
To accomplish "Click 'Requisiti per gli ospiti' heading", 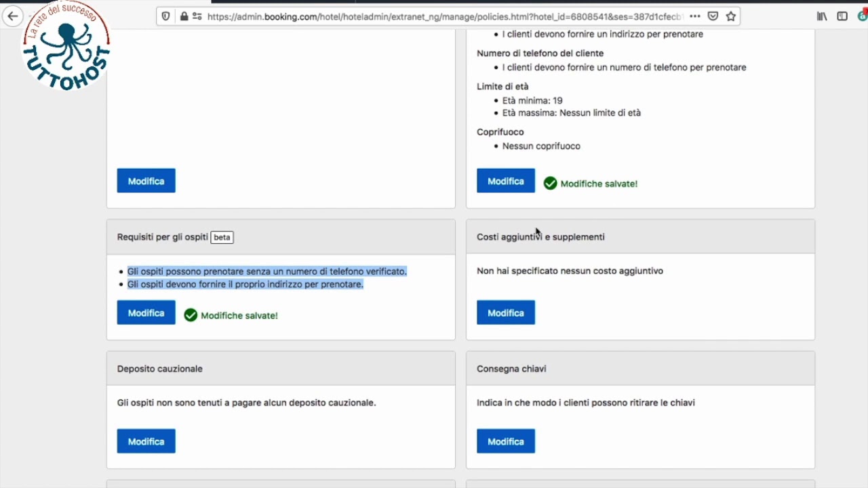I will click(x=163, y=237).
